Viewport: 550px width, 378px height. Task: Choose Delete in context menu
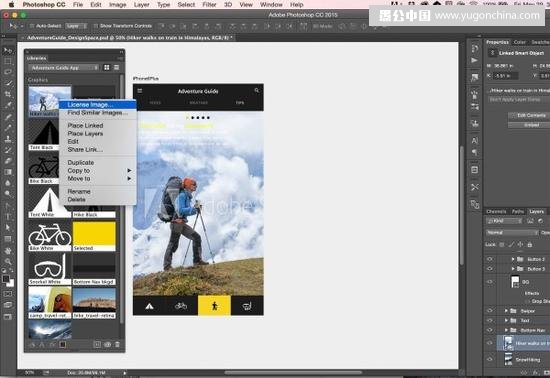tap(98, 200)
